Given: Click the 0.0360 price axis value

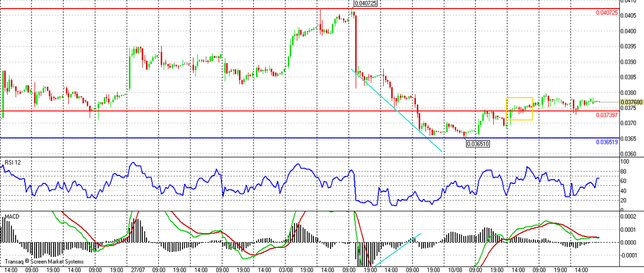Looking at the screenshot, I should pyautogui.click(x=629, y=154).
